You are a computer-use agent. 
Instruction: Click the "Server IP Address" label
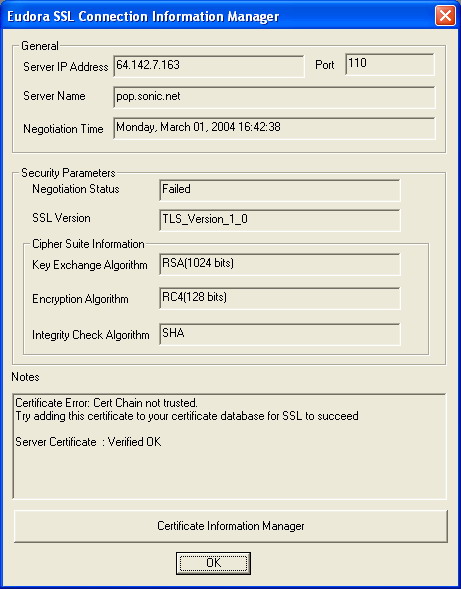[66, 67]
